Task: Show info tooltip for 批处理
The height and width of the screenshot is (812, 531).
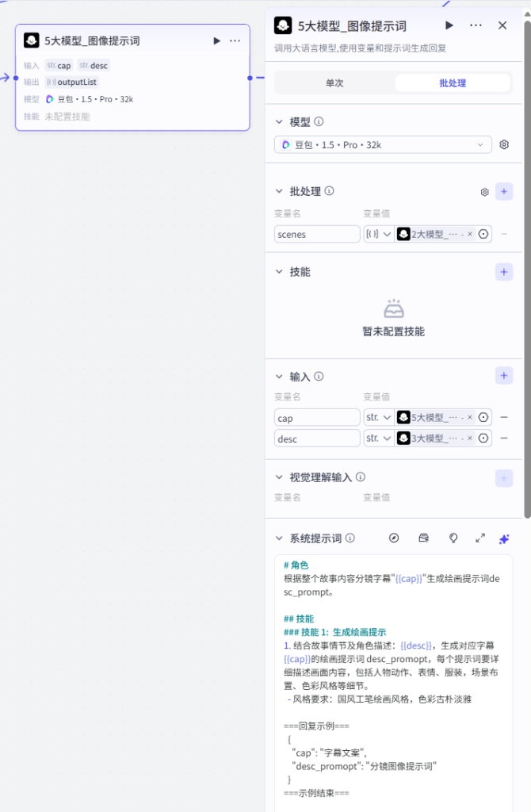Action: (329, 191)
